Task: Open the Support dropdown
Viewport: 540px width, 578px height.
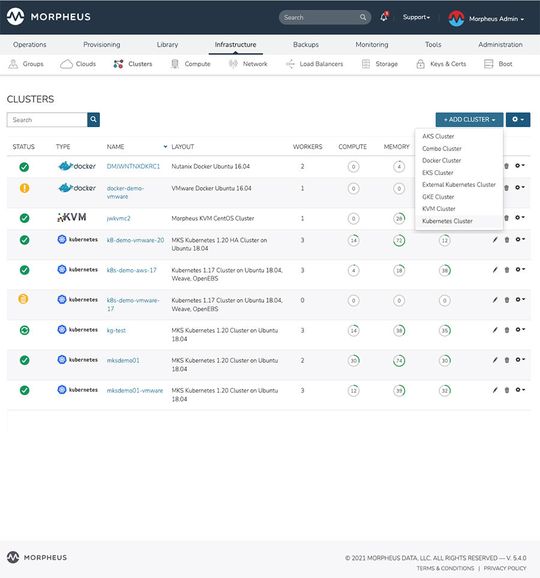Action: (416, 17)
